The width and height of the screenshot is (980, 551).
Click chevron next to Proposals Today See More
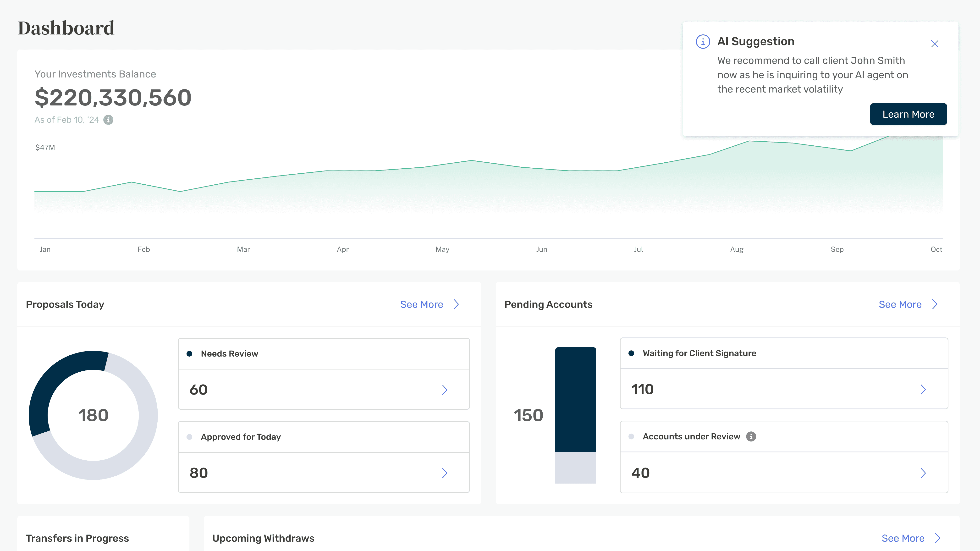456,304
